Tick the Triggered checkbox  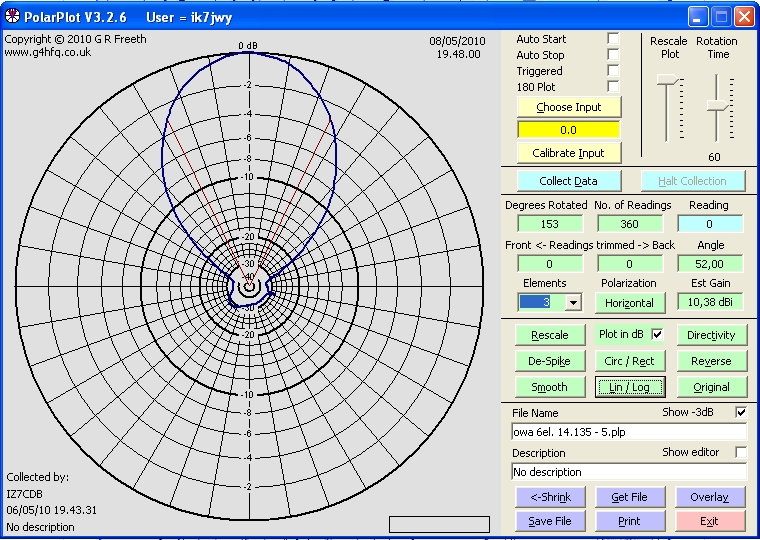[613, 70]
